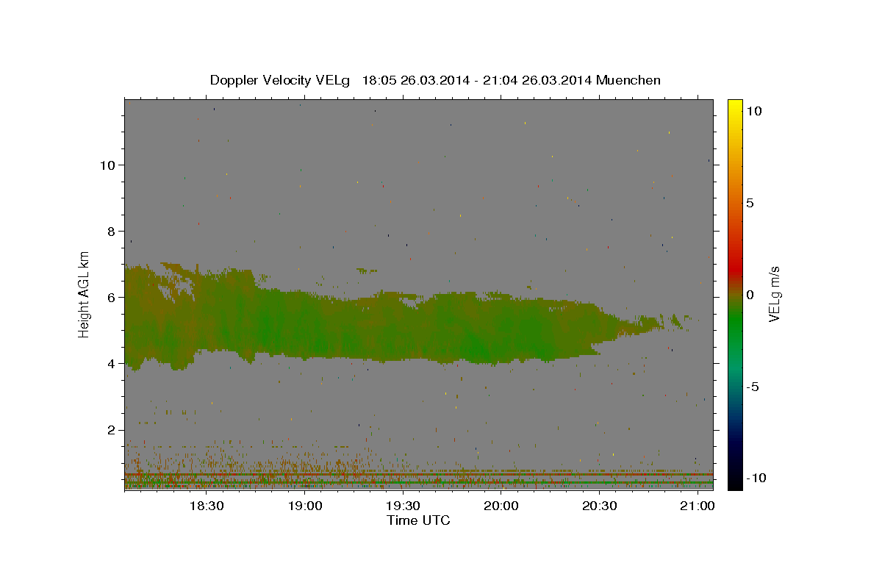This screenshot has height=588, width=882.
Task: Click the black bottom of the colorbar
Action: click(734, 481)
